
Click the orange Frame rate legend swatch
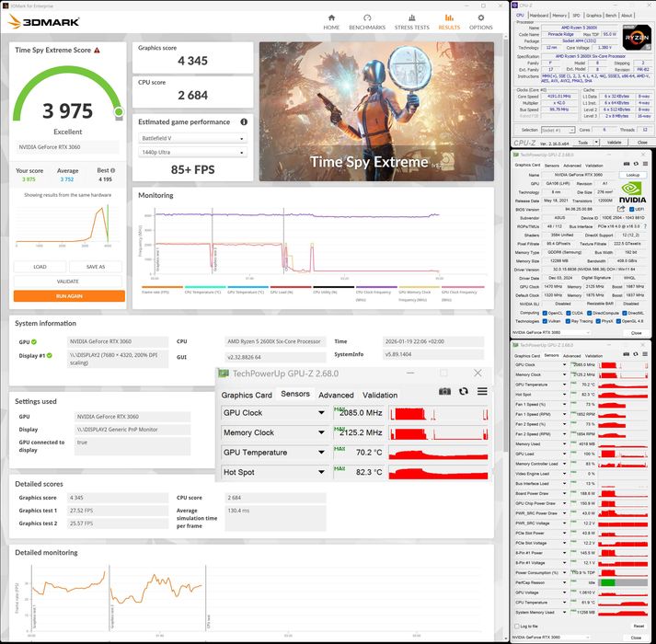(x=162, y=287)
